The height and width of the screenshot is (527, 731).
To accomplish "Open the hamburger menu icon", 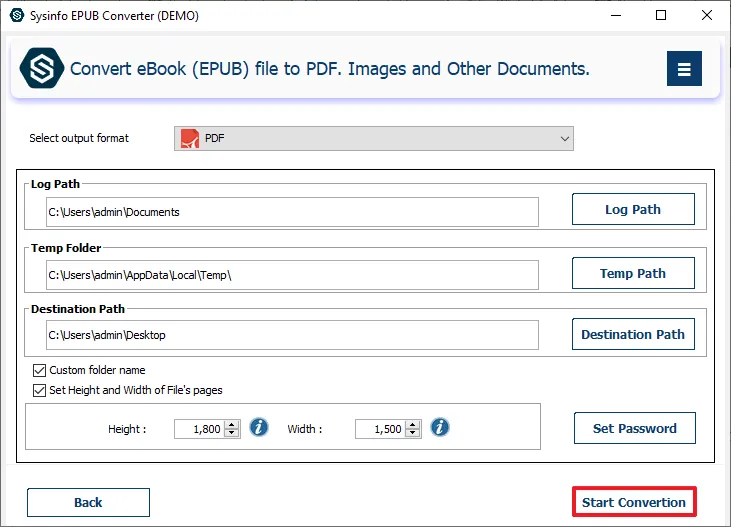I will point(684,69).
